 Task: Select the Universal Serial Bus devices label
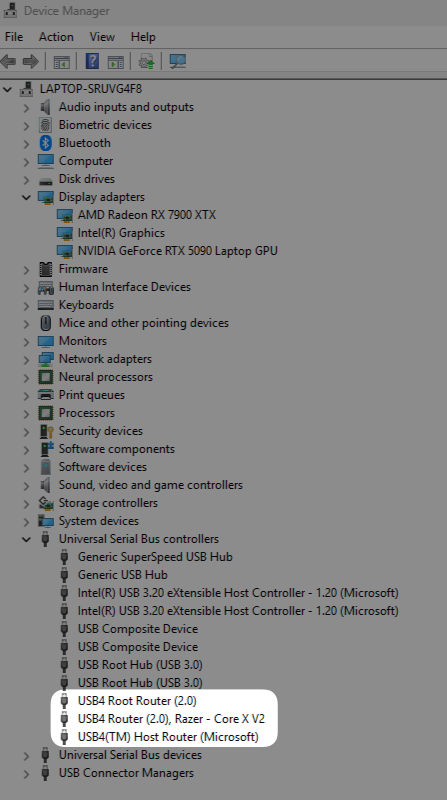coord(130,755)
